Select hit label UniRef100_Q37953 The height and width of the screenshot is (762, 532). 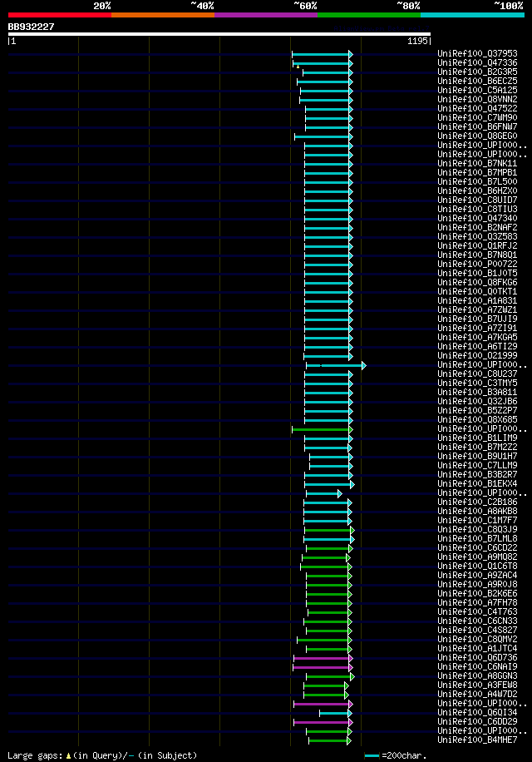coord(477,54)
